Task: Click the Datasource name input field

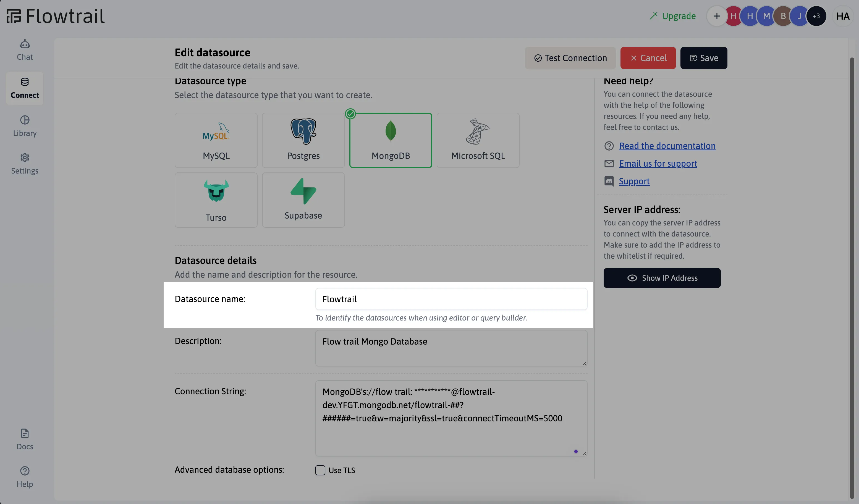Action: point(451,299)
